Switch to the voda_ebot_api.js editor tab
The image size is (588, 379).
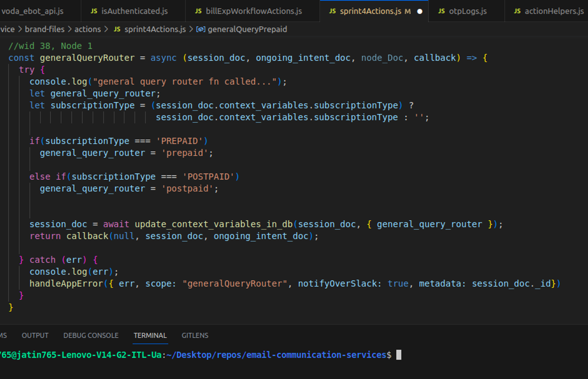click(32, 11)
